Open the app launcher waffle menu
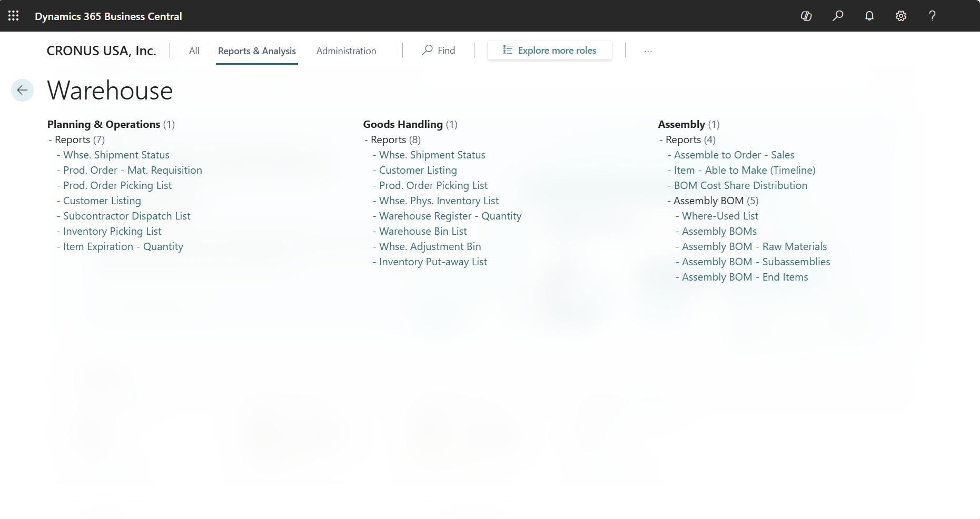Screen dimensions: 980x519 (x=13, y=16)
